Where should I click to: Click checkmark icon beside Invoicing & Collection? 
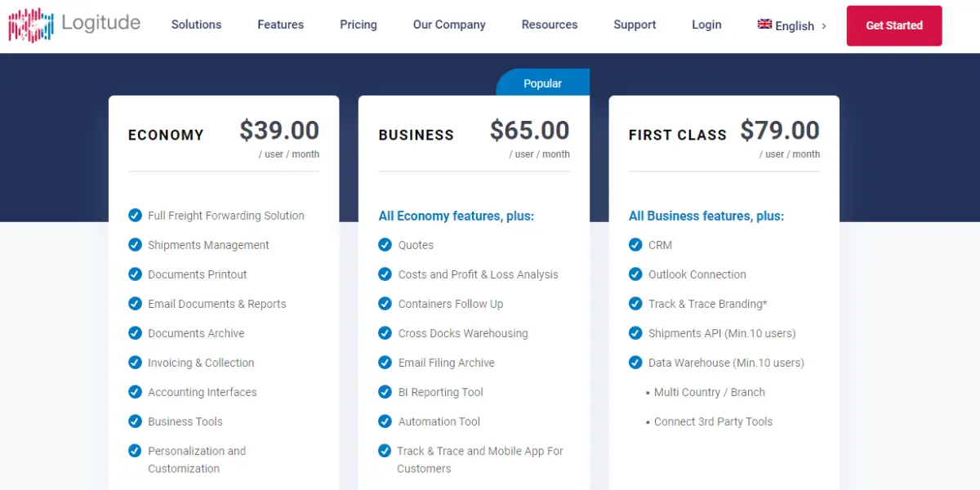point(135,362)
